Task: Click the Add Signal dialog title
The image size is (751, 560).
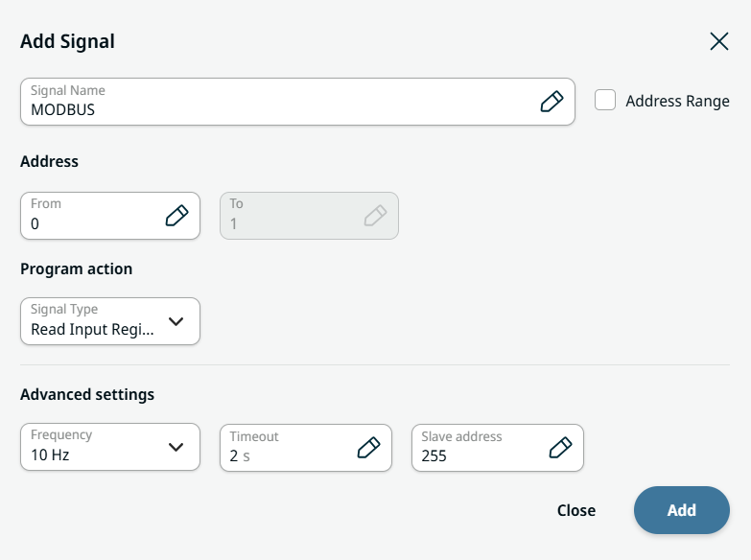Action: 67,41
